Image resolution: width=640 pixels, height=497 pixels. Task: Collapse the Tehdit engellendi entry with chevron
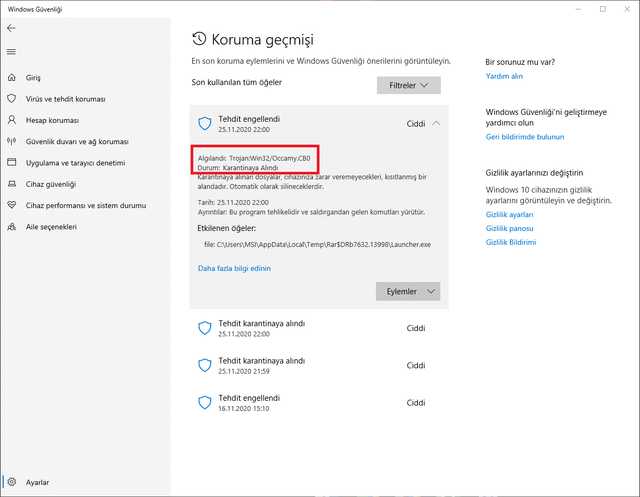436,123
